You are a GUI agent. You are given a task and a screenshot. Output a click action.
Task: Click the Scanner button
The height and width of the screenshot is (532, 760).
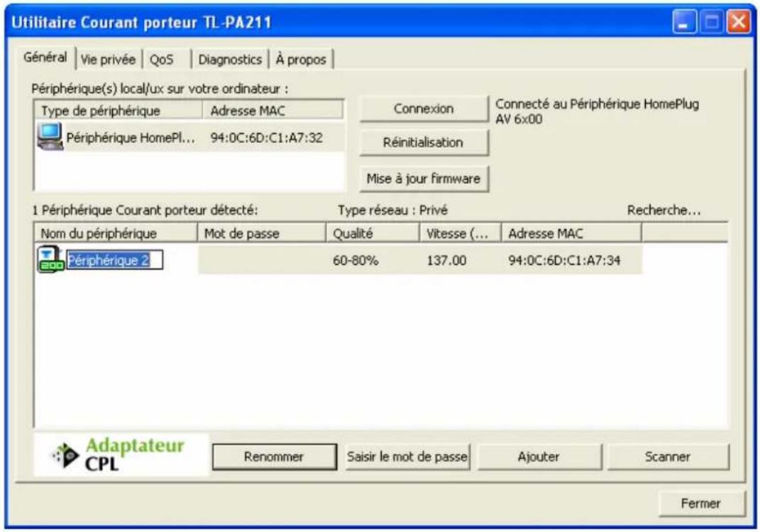[x=668, y=456]
